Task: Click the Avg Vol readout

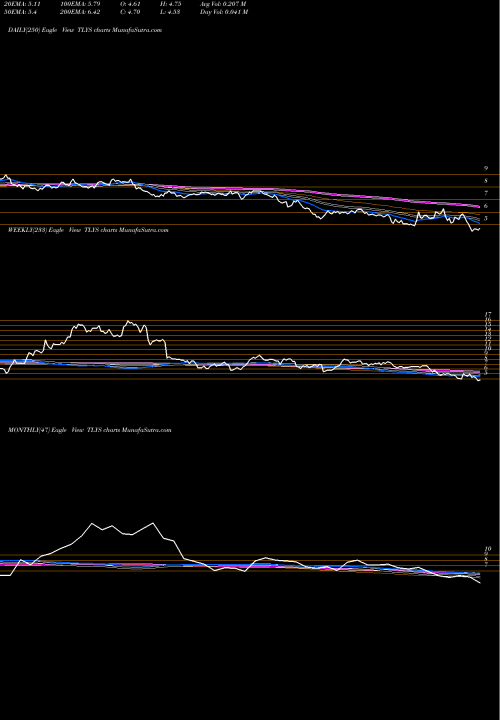Action: point(223,4)
